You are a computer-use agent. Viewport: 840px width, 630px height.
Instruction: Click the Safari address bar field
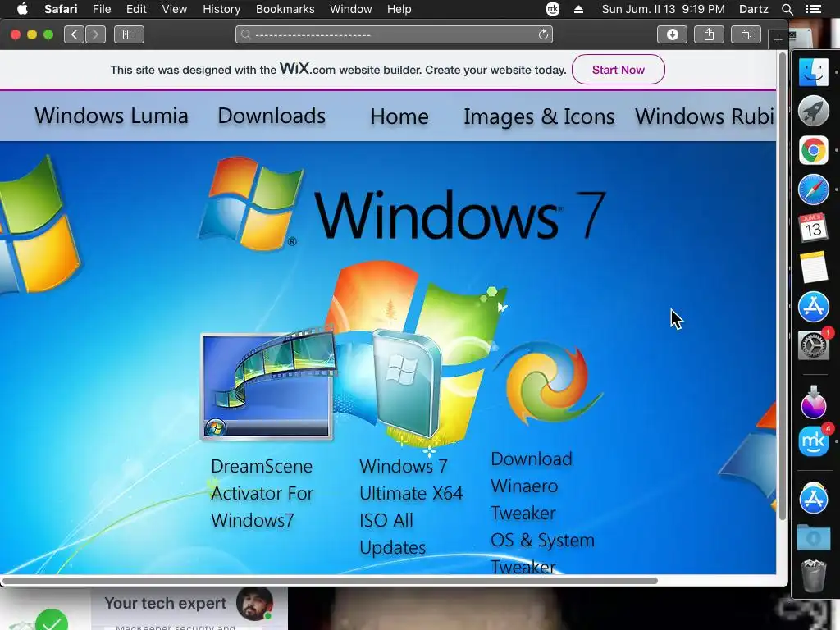click(394, 34)
